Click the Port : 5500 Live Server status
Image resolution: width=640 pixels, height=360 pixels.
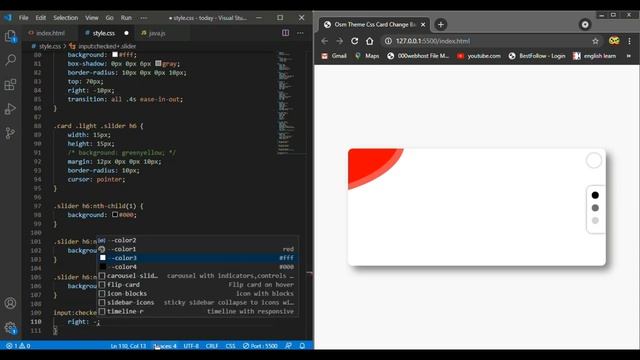[x=260, y=346]
